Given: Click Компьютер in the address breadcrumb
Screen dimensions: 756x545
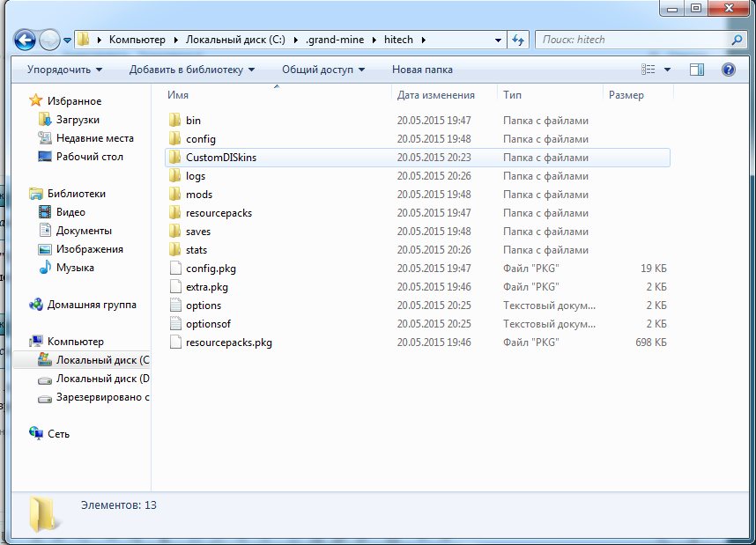Looking at the screenshot, I should (x=137, y=40).
